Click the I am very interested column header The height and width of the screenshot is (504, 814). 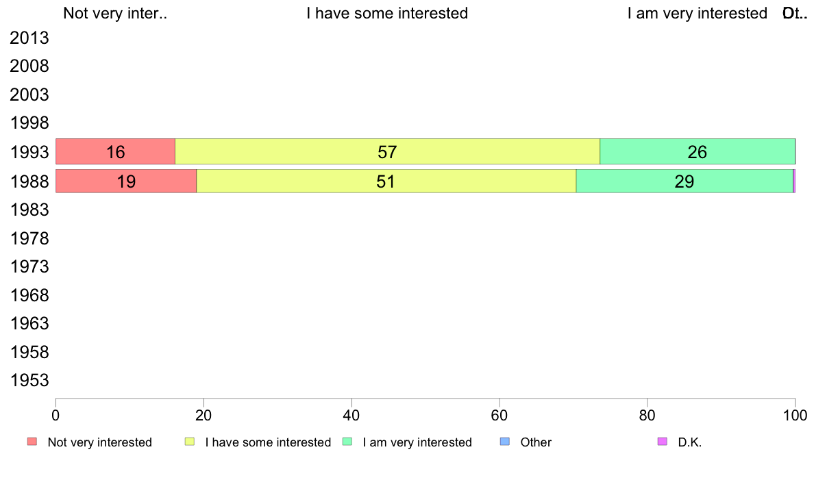pyautogui.click(x=698, y=13)
